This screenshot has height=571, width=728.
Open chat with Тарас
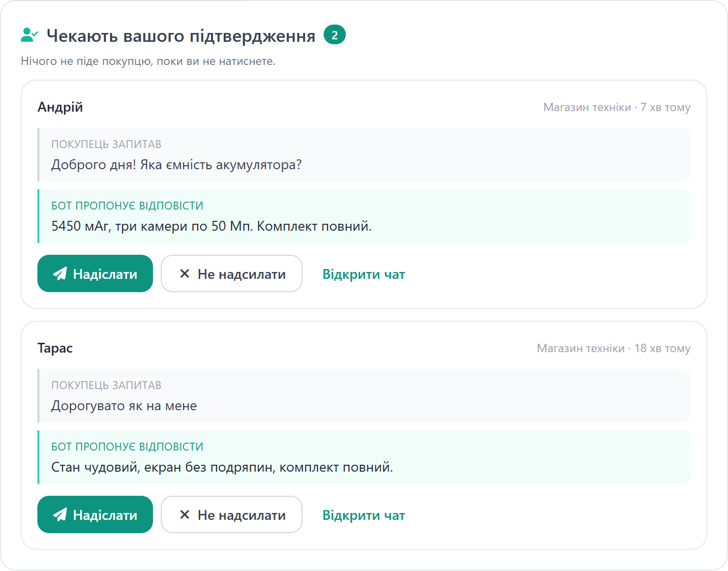(364, 515)
